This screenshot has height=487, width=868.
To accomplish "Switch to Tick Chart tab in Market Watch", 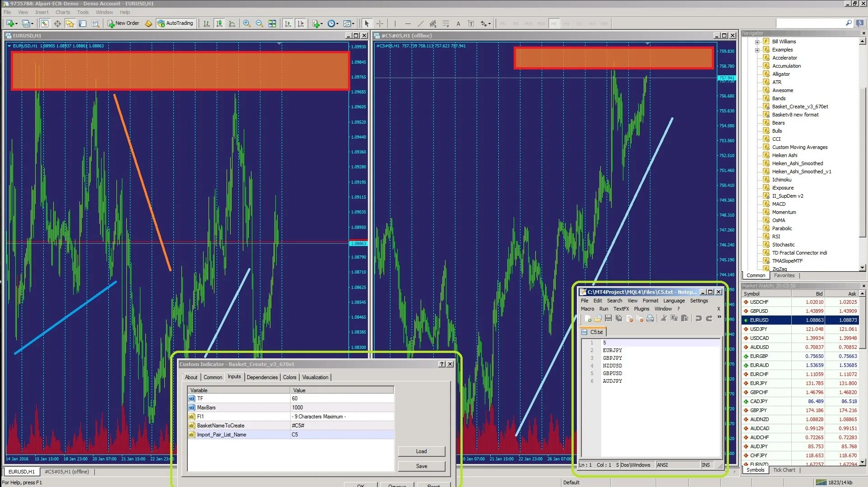I will coord(784,470).
